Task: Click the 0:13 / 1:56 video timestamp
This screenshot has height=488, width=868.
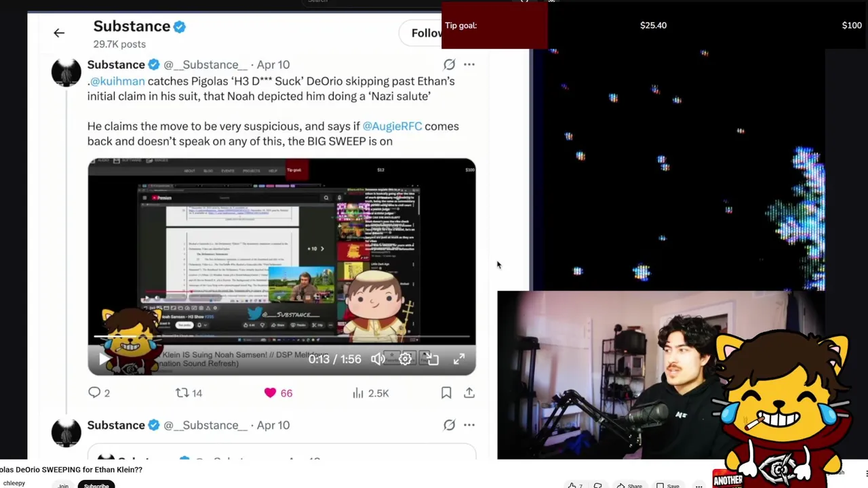Action: click(335, 359)
